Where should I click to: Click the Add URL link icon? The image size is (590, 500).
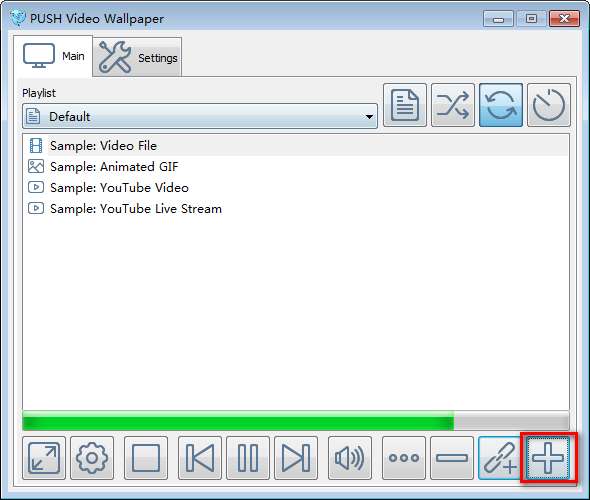tap(500, 458)
